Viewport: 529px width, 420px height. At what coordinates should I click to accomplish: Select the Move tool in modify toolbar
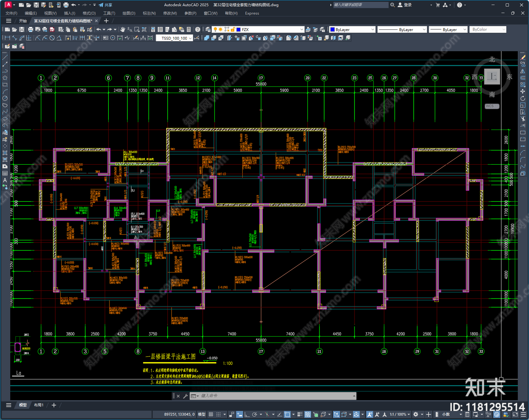523,91
